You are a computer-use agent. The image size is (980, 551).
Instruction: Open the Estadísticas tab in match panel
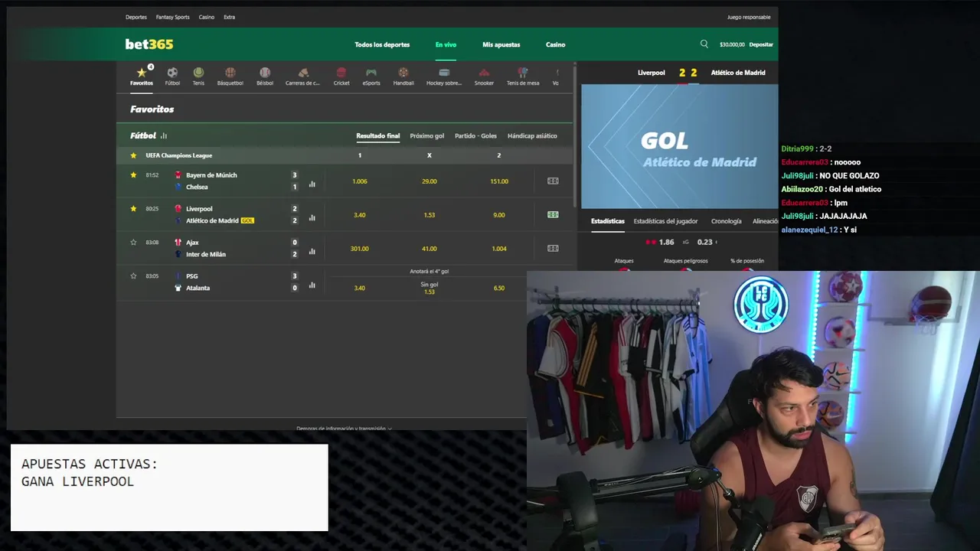pos(607,221)
